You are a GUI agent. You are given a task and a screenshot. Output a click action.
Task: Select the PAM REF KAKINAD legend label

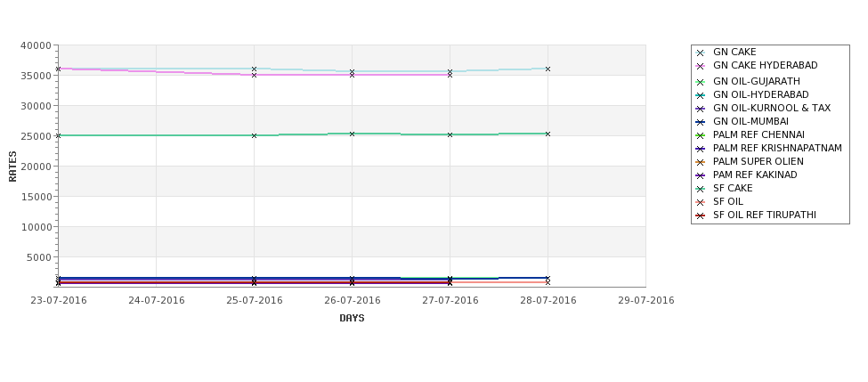tap(755, 175)
